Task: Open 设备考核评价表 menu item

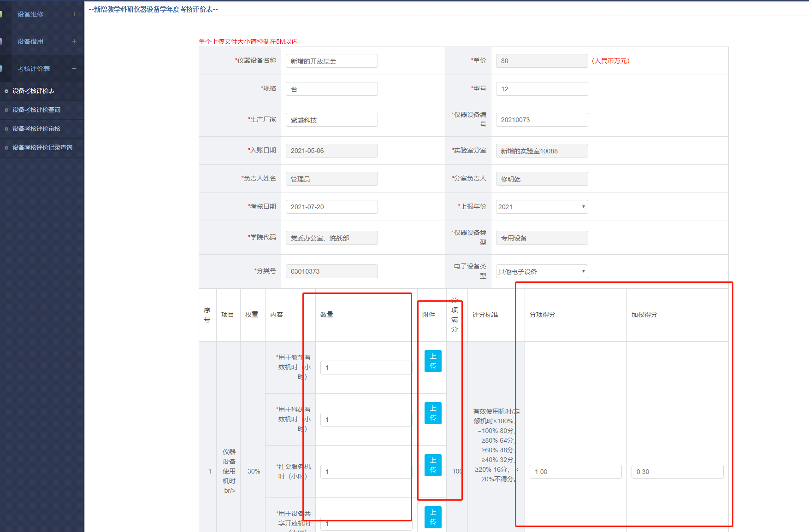Action: (33, 91)
